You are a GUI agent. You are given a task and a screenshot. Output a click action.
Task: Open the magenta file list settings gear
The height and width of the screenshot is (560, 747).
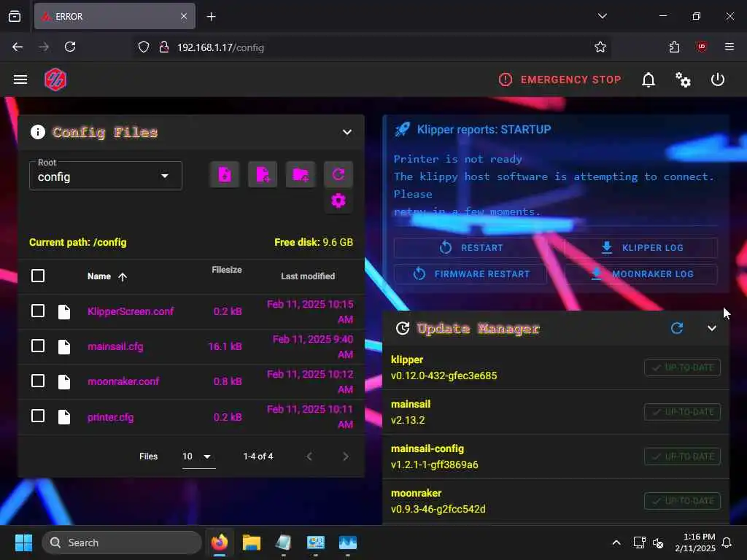coord(338,201)
